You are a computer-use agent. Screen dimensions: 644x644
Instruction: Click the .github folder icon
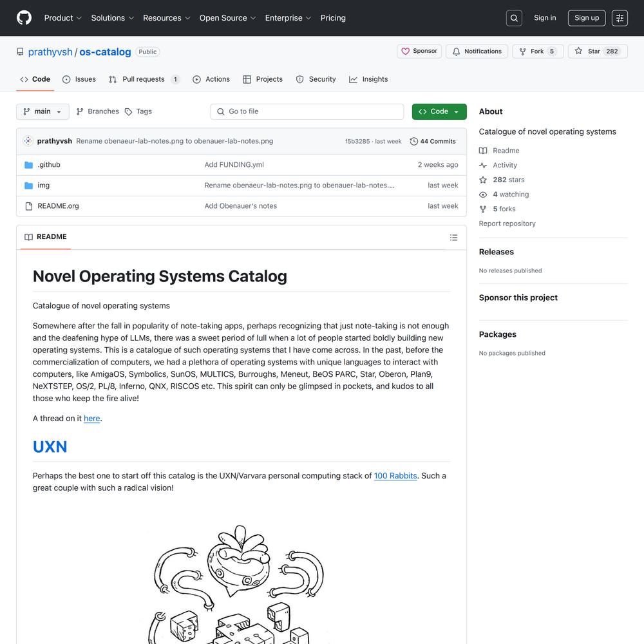[28, 165]
